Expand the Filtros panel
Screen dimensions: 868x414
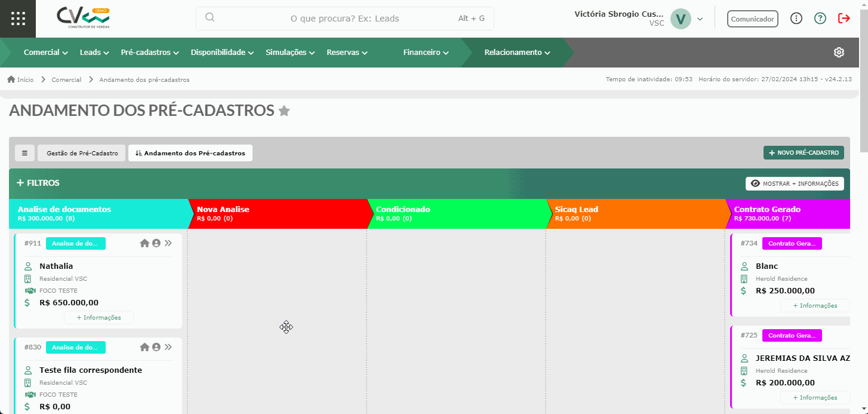pos(38,183)
